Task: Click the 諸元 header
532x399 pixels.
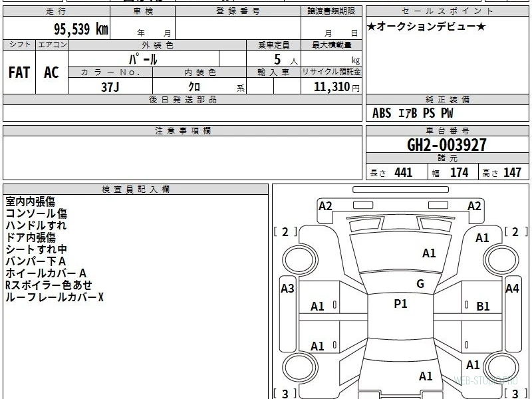Action: [447, 158]
